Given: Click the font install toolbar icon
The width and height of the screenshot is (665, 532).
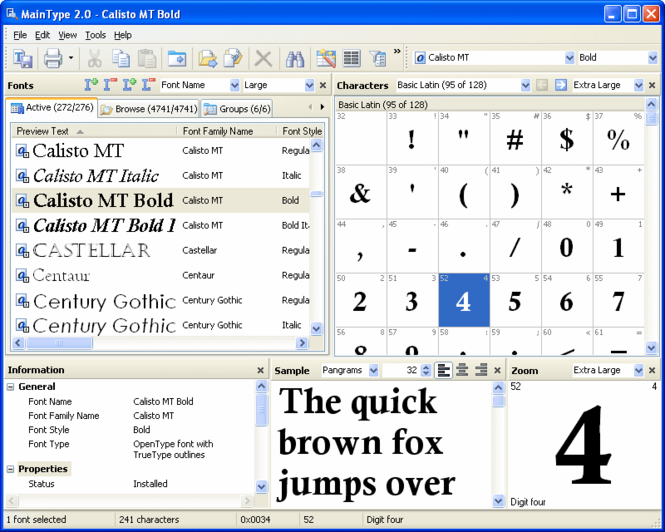Looking at the screenshot, I should 22,58.
